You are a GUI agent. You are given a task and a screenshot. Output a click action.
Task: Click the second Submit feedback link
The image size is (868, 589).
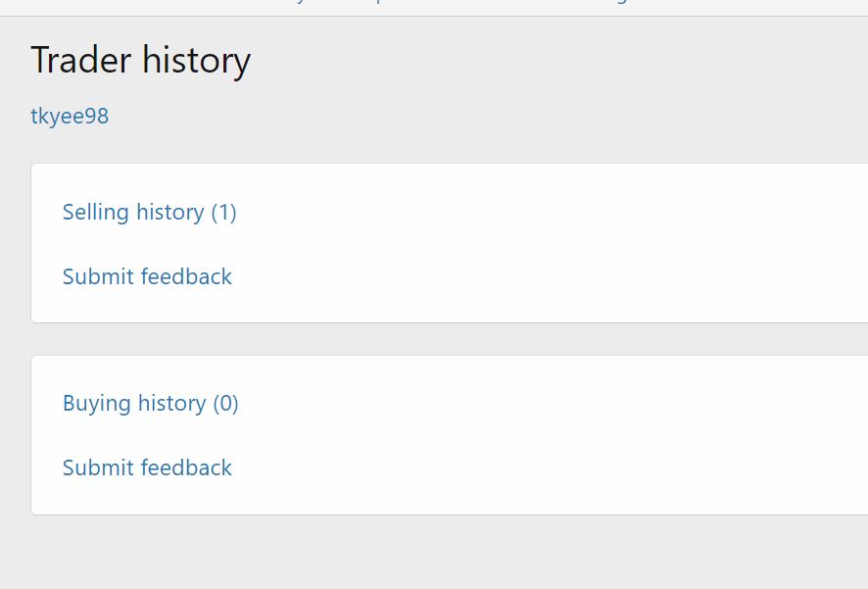pyautogui.click(x=147, y=467)
